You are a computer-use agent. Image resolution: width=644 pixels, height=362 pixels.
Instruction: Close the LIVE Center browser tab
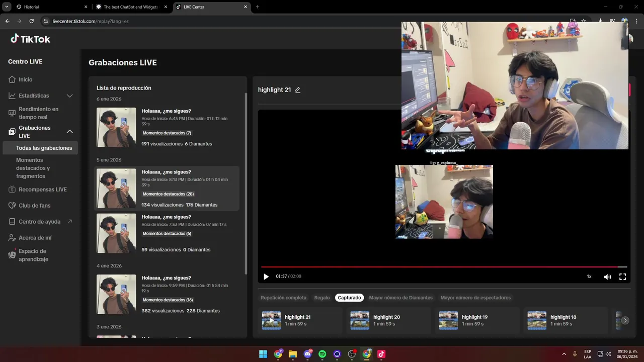(246, 7)
